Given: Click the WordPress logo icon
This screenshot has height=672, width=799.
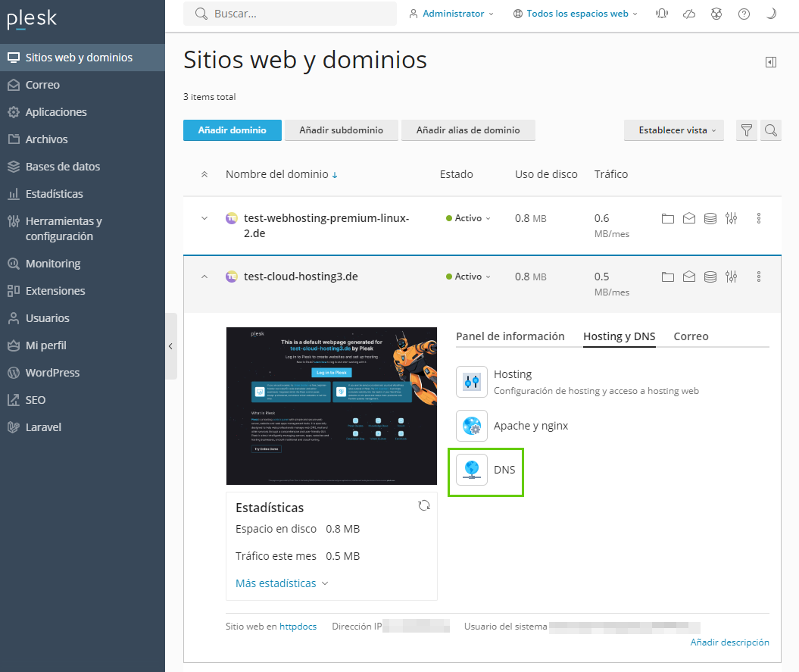Looking at the screenshot, I should tap(14, 373).
